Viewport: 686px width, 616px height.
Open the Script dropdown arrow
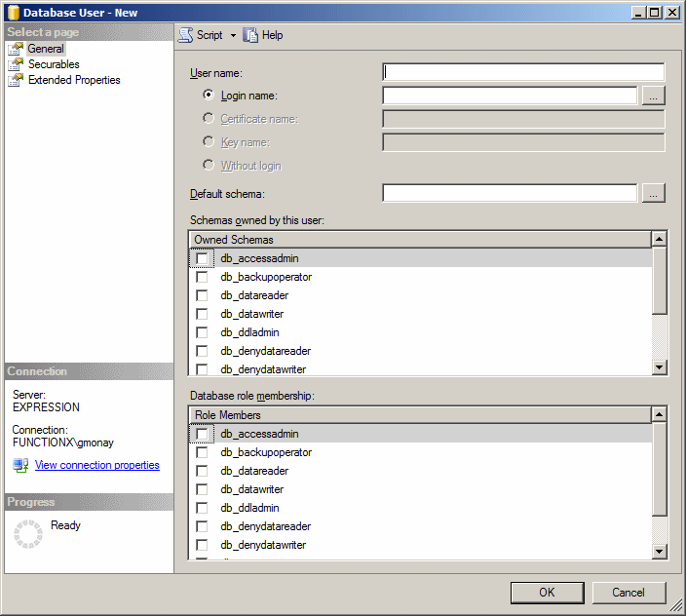(233, 35)
